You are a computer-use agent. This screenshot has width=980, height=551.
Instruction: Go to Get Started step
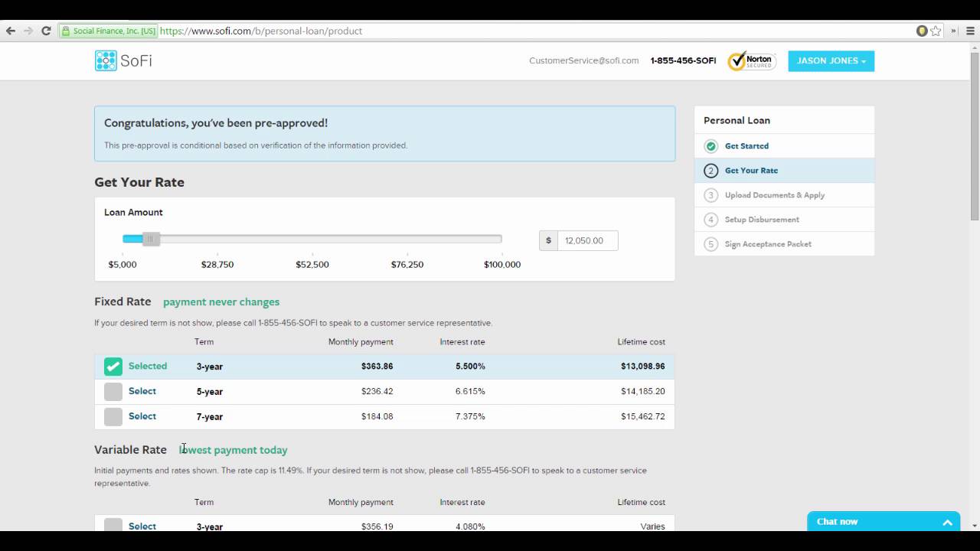point(746,146)
